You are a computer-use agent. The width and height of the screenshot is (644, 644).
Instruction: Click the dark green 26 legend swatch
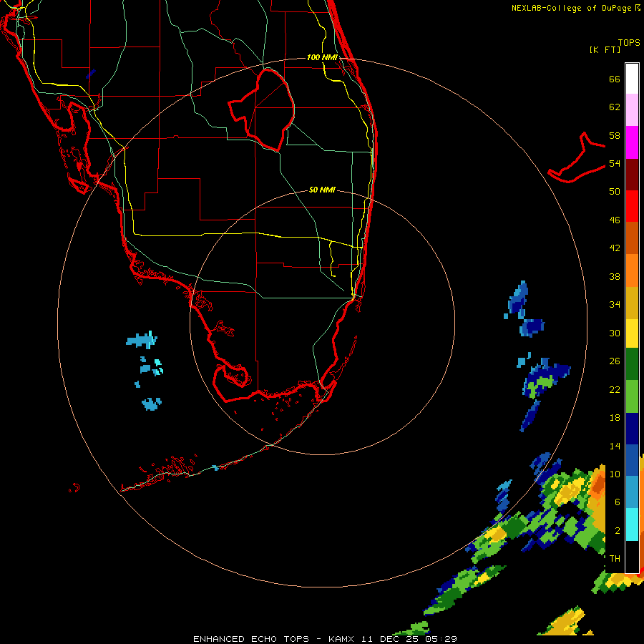632,364
